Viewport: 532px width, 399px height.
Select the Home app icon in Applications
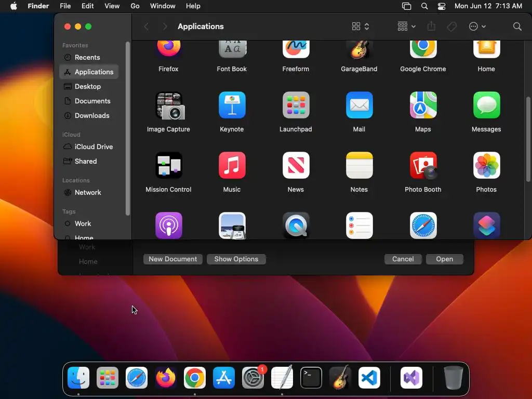coord(486,48)
